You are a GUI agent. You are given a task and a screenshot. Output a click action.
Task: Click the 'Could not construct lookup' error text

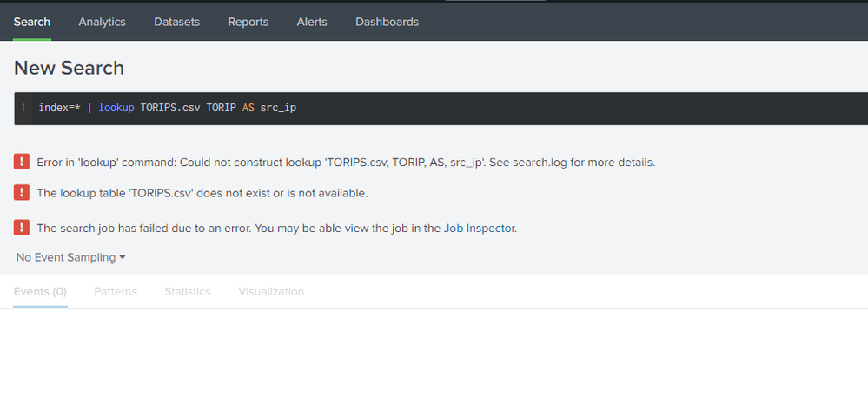click(x=345, y=163)
